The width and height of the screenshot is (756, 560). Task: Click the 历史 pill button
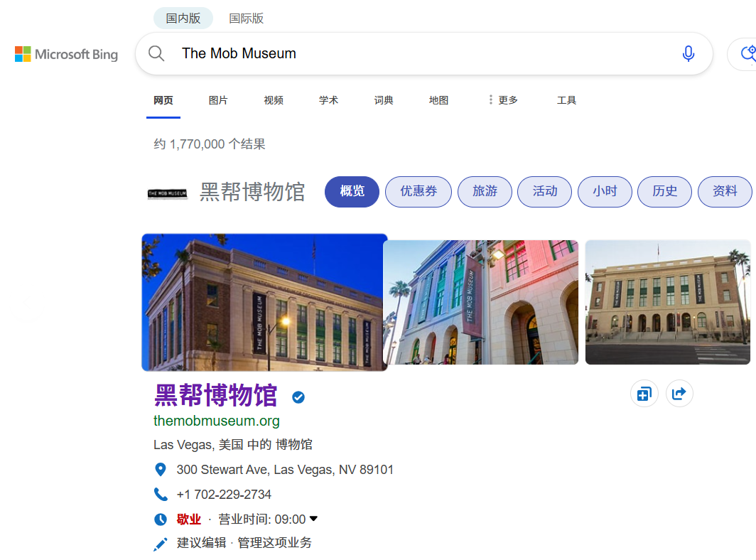665,191
